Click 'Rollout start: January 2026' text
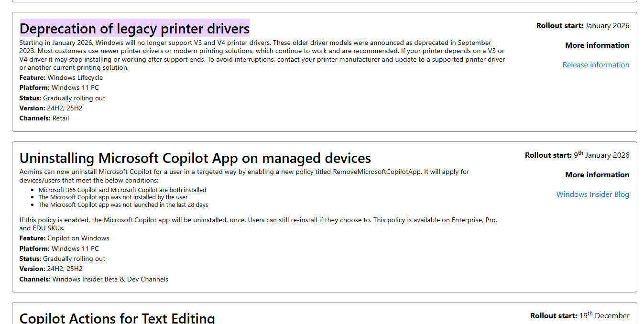This screenshot has width=644, height=324. (583, 26)
